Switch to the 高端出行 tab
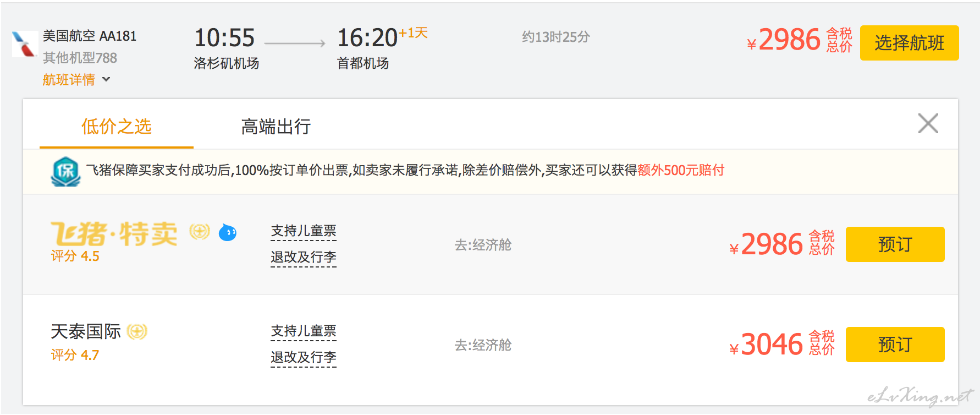The height and width of the screenshot is (415, 980). pyautogui.click(x=276, y=127)
